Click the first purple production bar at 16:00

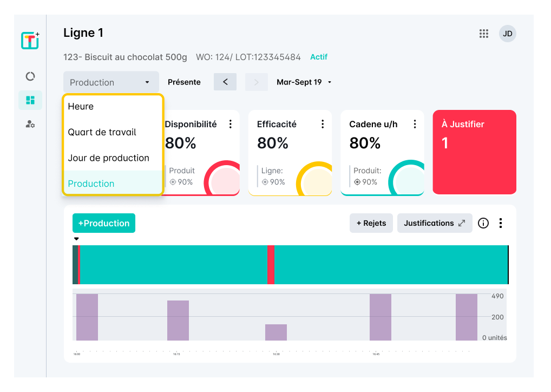(x=87, y=317)
